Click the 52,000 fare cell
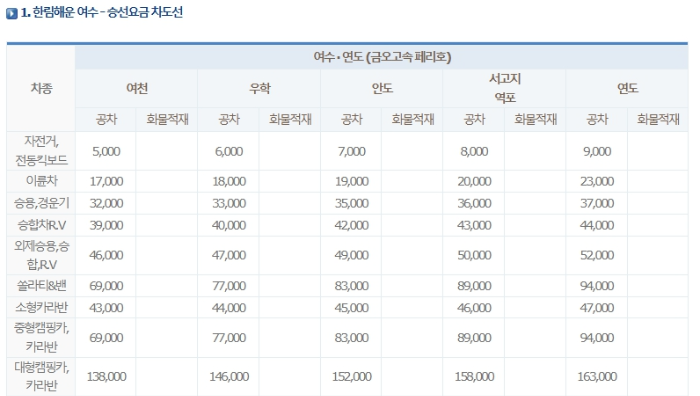The width and height of the screenshot is (700, 396). 597,255
